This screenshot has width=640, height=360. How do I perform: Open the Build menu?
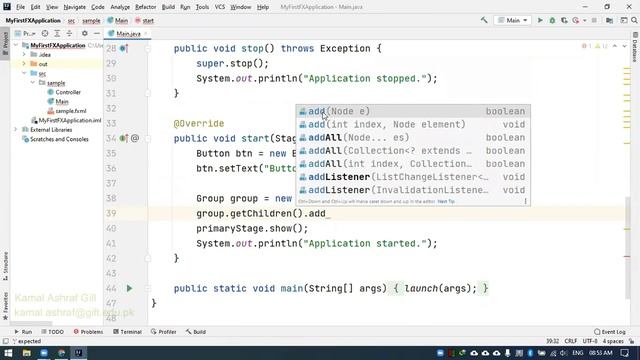[x=168, y=7]
